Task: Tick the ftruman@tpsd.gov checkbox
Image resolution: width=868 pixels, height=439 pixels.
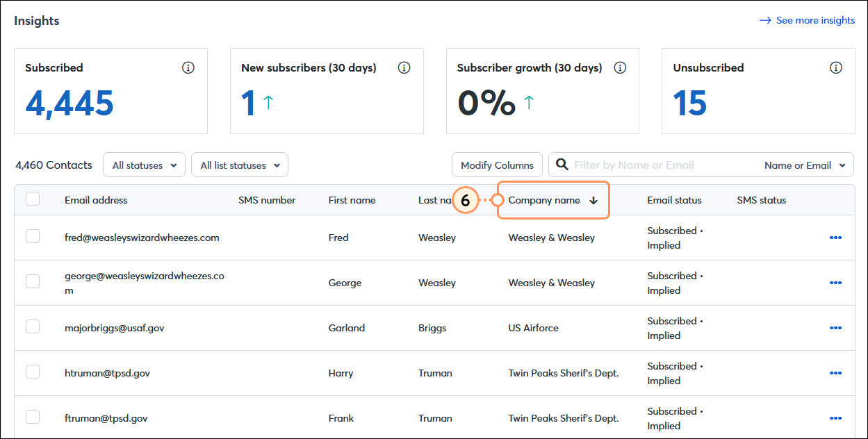Action: click(x=33, y=417)
